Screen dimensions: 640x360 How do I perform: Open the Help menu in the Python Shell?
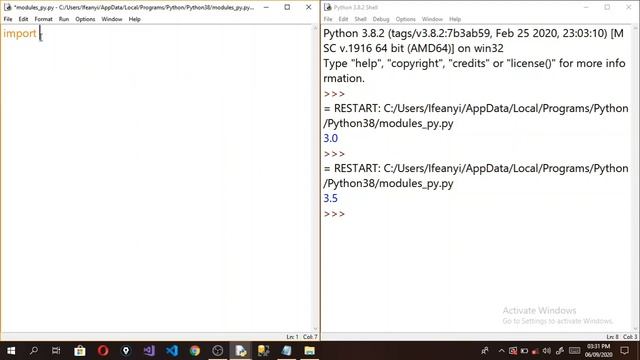tap(455, 19)
